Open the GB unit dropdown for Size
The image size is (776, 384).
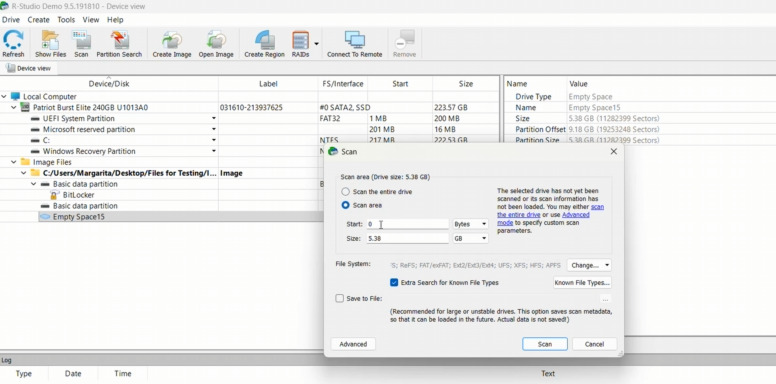(x=470, y=239)
